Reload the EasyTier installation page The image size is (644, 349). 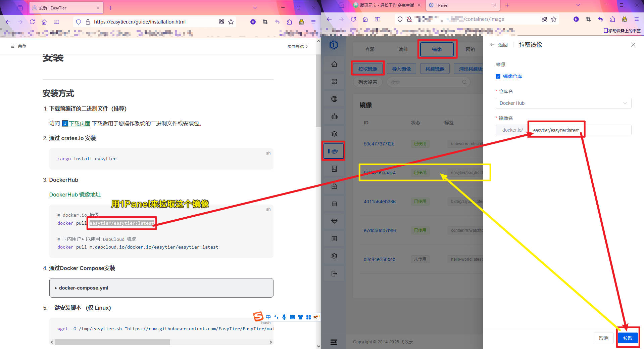coord(32,22)
